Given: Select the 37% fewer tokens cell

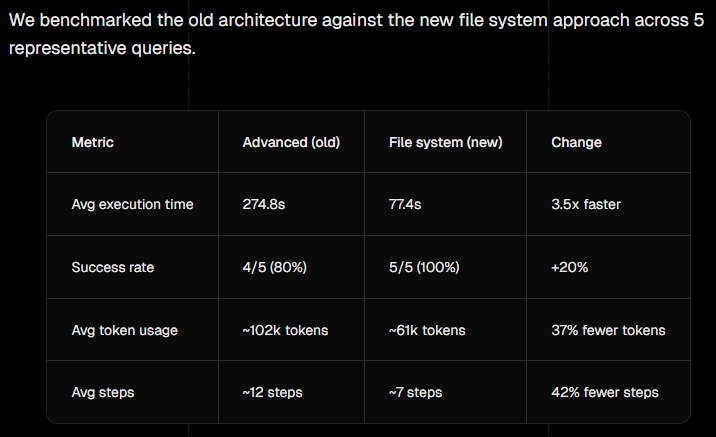Looking at the screenshot, I should pyautogui.click(x=608, y=330).
